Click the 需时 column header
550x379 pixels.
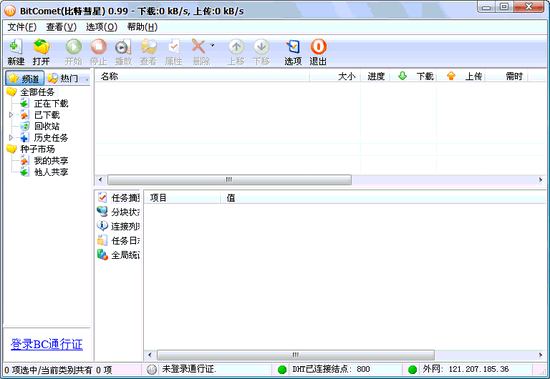tap(507, 76)
